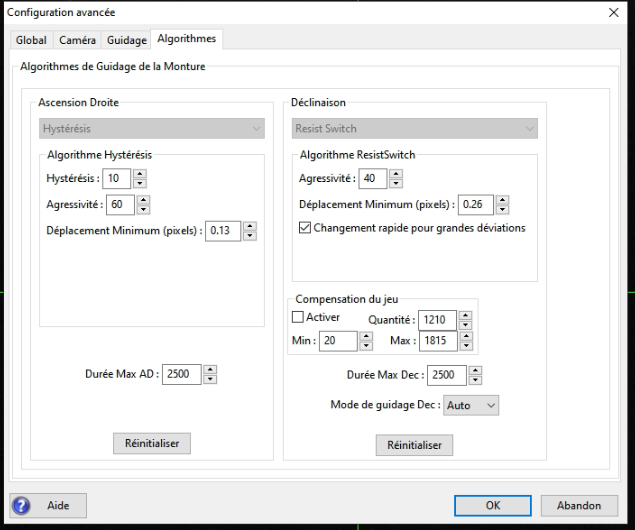Decrease RA Agressivité 60 with down arrow
The width and height of the screenshot is (635, 530).
coord(143,209)
